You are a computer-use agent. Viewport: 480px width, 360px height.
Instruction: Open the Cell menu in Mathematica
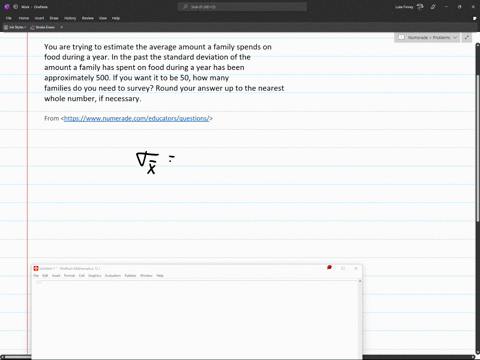tap(82, 276)
